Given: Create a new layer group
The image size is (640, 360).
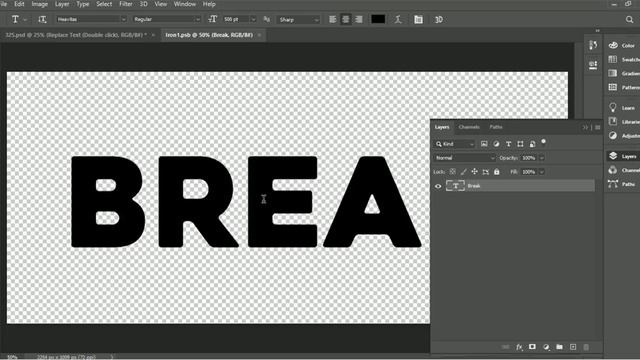Looking at the screenshot, I should 560,347.
